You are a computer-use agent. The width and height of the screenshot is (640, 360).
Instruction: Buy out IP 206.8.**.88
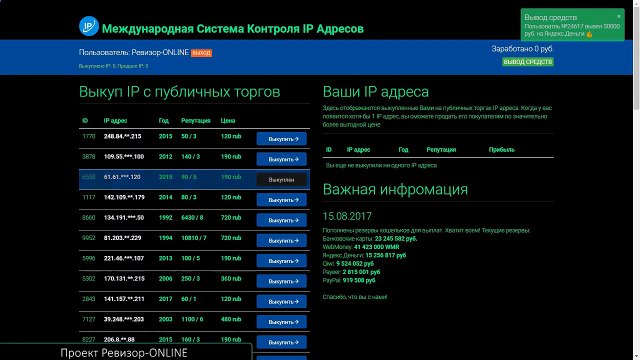tap(282, 342)
